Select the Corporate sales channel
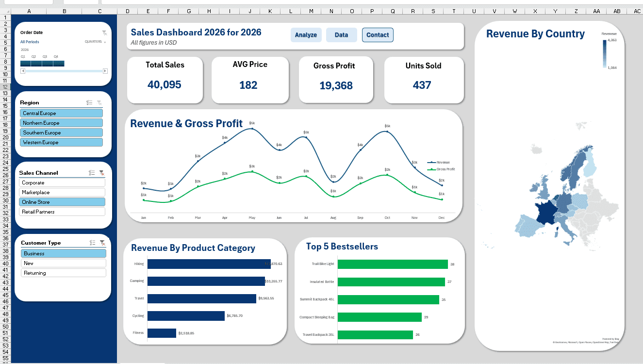 (62, 183)
